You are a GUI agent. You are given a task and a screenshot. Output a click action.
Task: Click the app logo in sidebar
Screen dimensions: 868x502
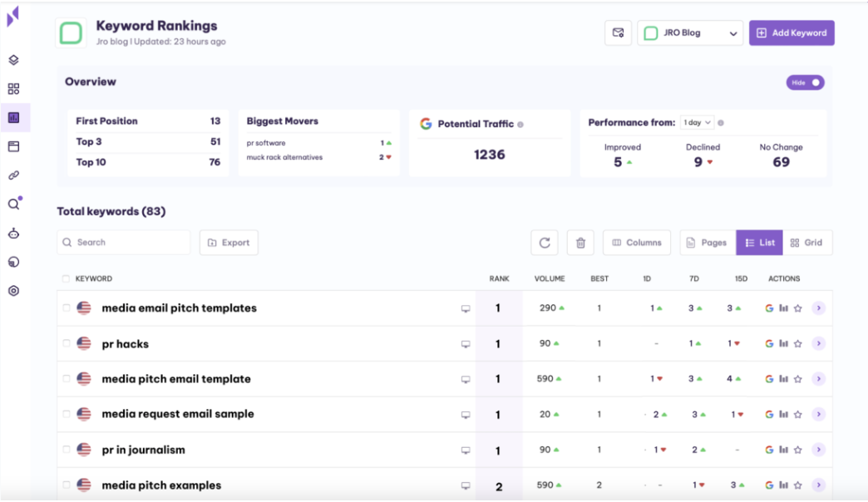pos(12,16)
